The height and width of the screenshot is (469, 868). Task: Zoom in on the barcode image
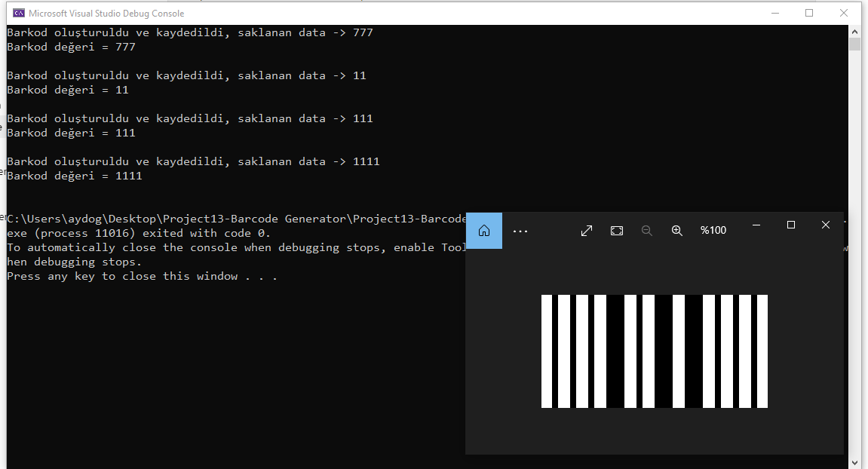click(676, 231)
